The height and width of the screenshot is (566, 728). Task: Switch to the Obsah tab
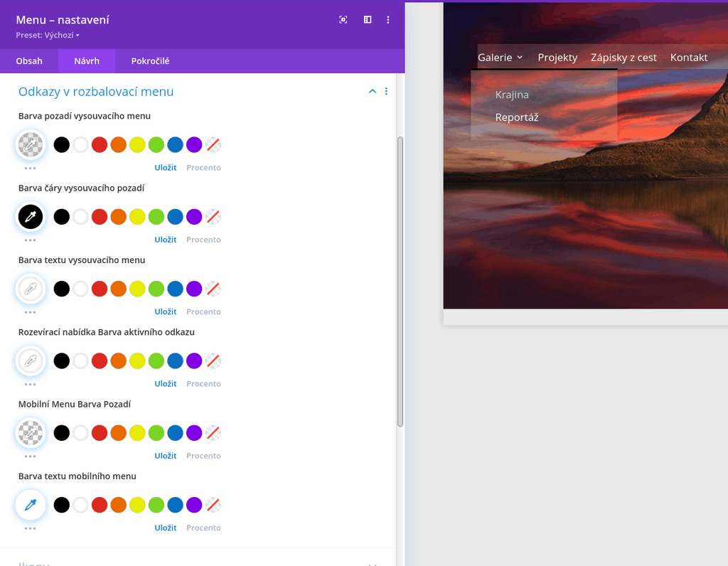(x=29, y=61)
